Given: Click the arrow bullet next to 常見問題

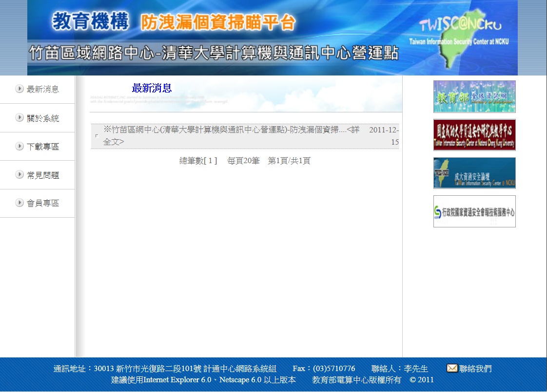Looking at the screenshot, I should 20,174.
